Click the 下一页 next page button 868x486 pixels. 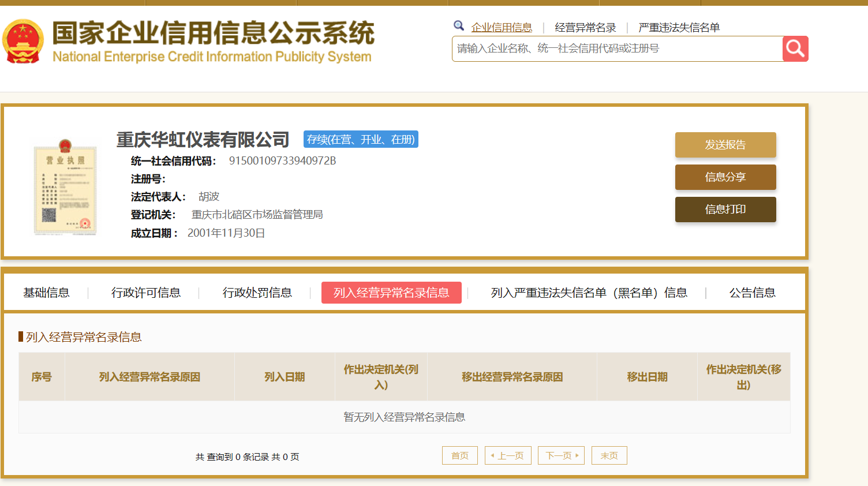click(x=561, y=455)
